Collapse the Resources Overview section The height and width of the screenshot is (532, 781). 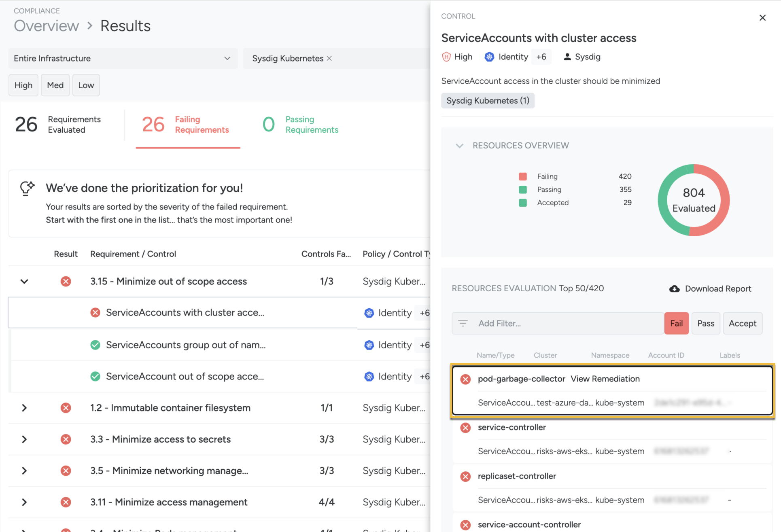coord(459,146)
